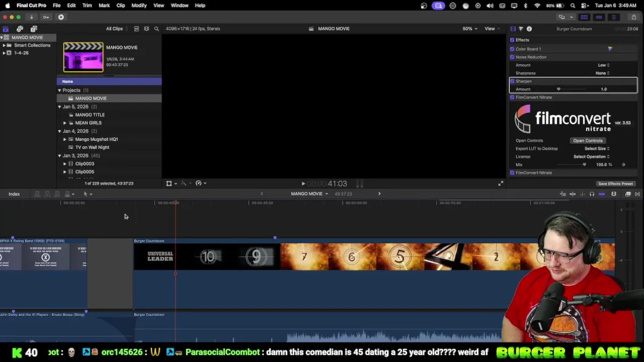This screenshot has height=362, width=644.
Task: Open the All Clips filter dropdown
Action: 116,29
